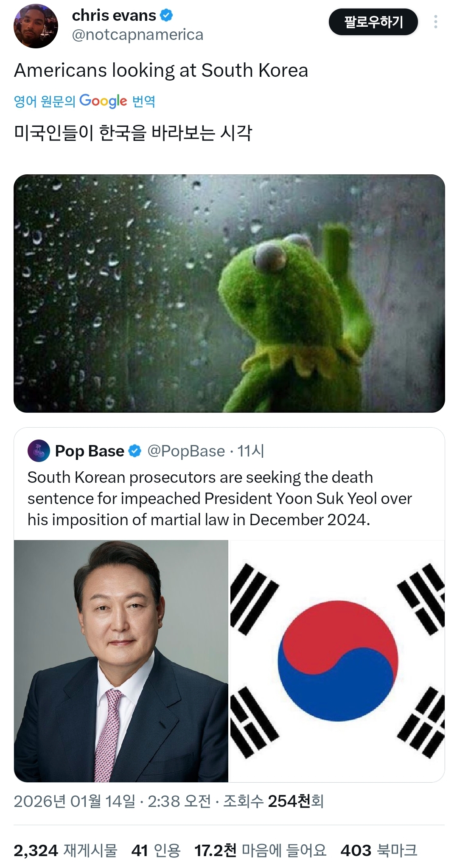457x868 pixels.
Task: View the South Korean flag image
Action: [x=337, y=661]
